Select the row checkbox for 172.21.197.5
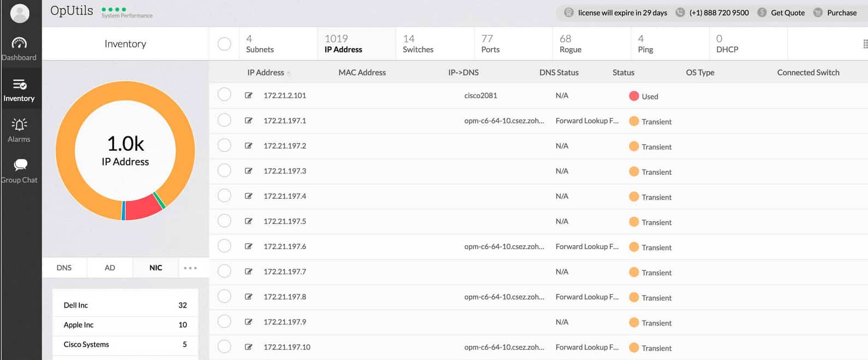The height and width of the screenshot is (360, 868). coord(224,220)
